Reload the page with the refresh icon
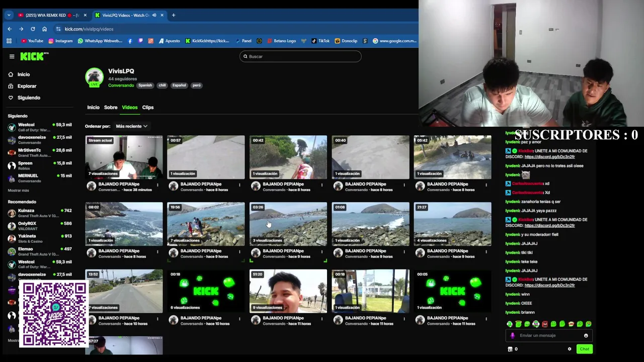Viewport: 644px width, 362px height. [33, 29]
